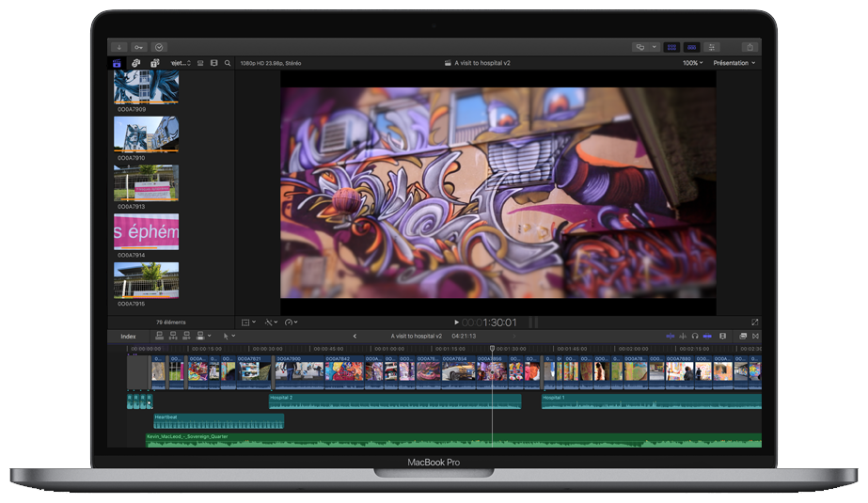
Task: Select the Kevin_MacLeod Sovereign_Quarter music track
Action: point(453,440)
